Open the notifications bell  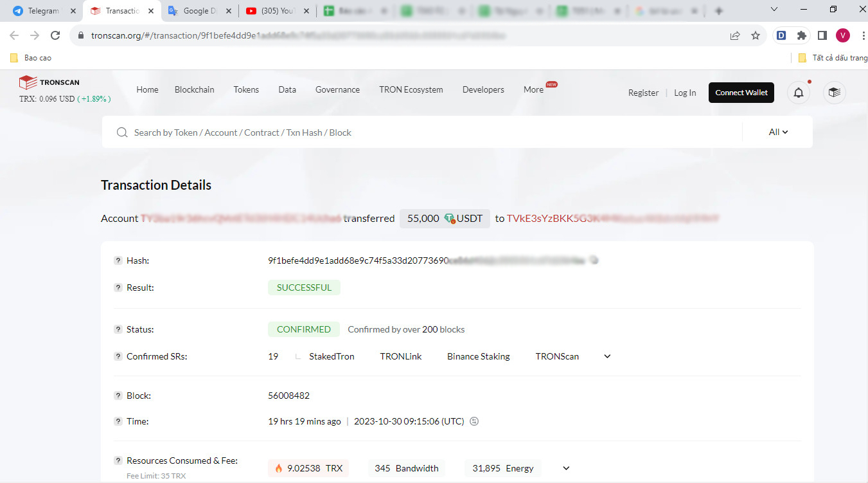click(x=799, y=93)
